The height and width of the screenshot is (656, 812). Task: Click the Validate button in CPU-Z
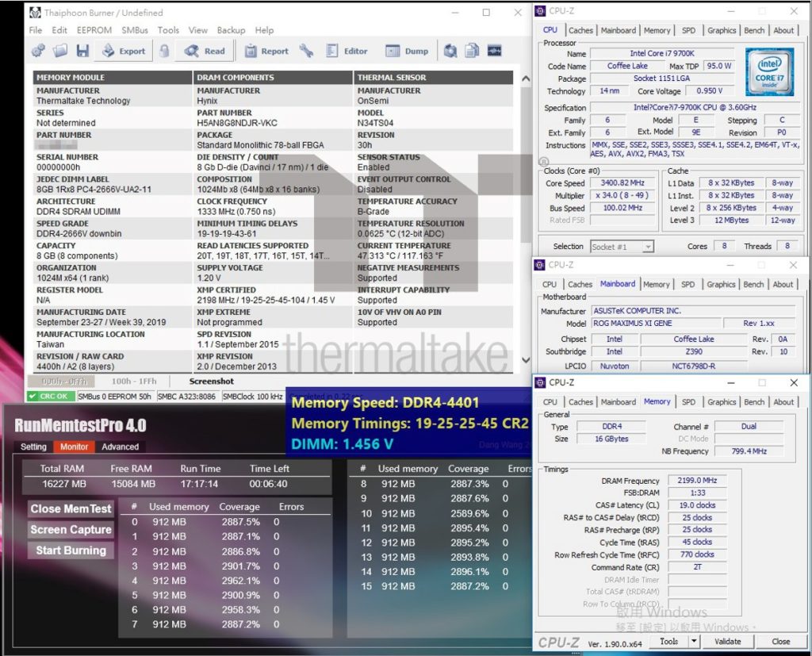tap(728, 642)
